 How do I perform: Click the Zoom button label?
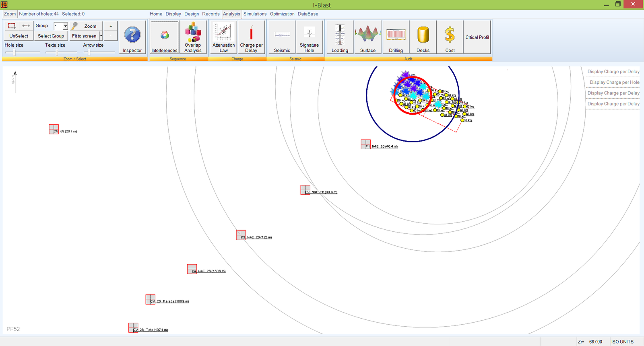click(90, 26)
